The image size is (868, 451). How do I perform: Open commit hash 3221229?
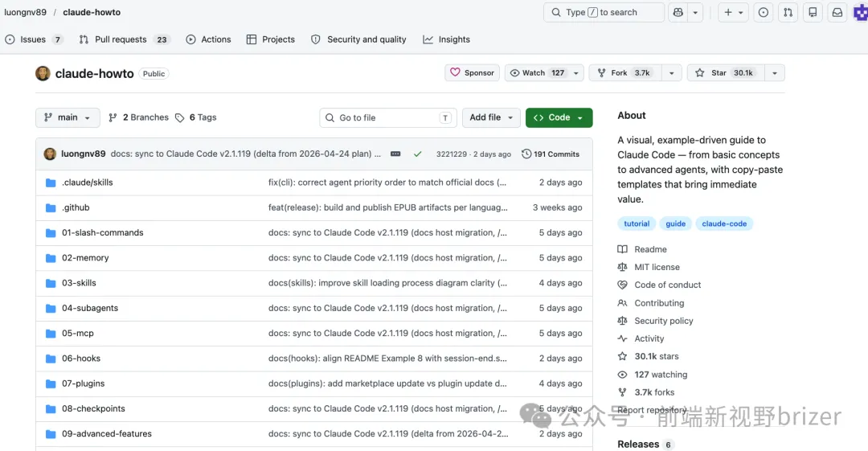click(x=451, y=154)
